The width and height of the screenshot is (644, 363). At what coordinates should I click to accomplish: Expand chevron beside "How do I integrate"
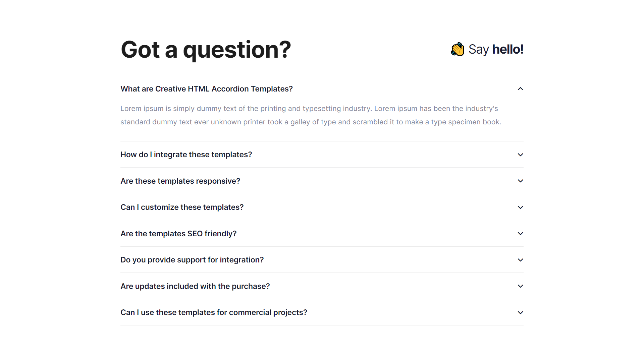pos(520,155)
